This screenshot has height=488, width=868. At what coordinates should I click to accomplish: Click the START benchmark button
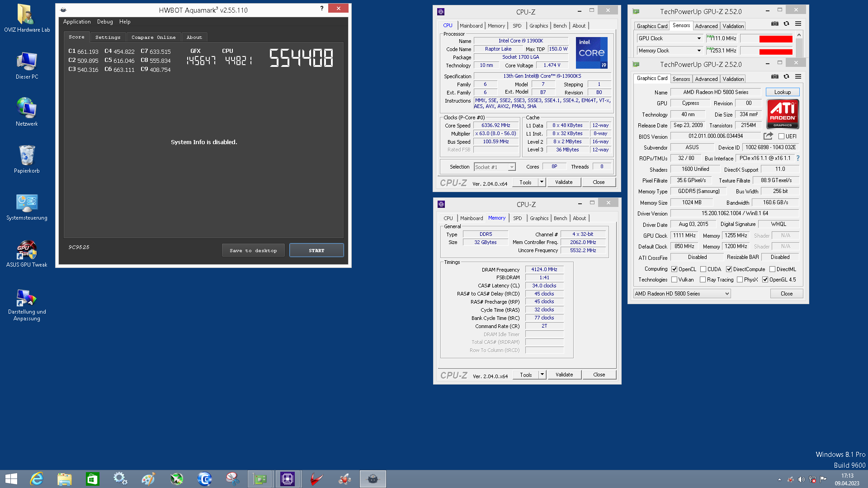click(x=316, y=250)
